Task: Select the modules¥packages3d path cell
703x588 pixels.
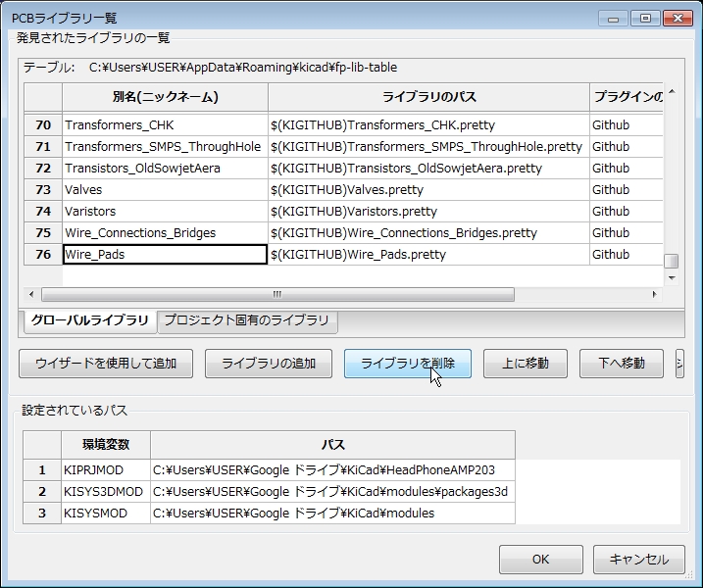Action: point(332,492)
